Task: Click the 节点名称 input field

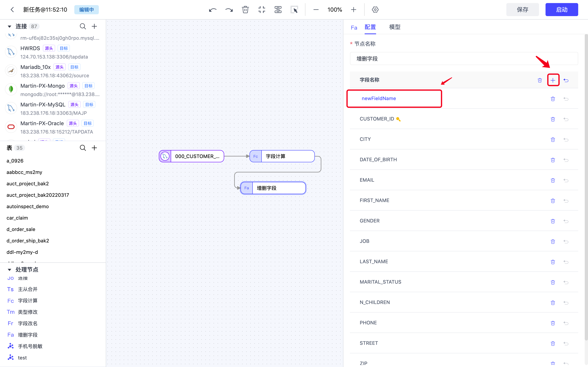Action: pyautogui.click(x=464, y=59)
